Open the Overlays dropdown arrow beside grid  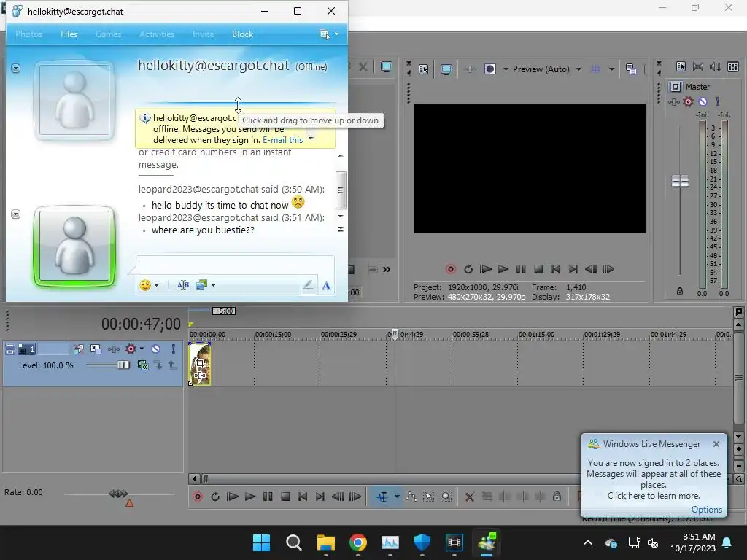tap(611, 69)
